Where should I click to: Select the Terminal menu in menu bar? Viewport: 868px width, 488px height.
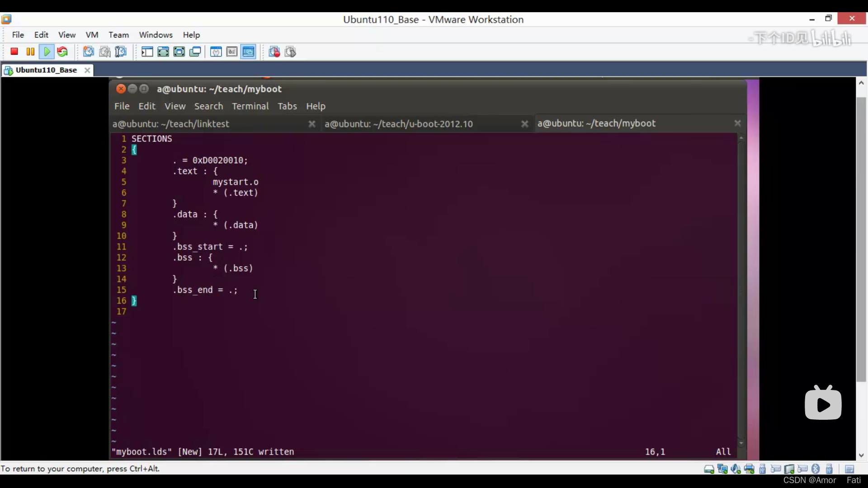(x=250, y=105)
